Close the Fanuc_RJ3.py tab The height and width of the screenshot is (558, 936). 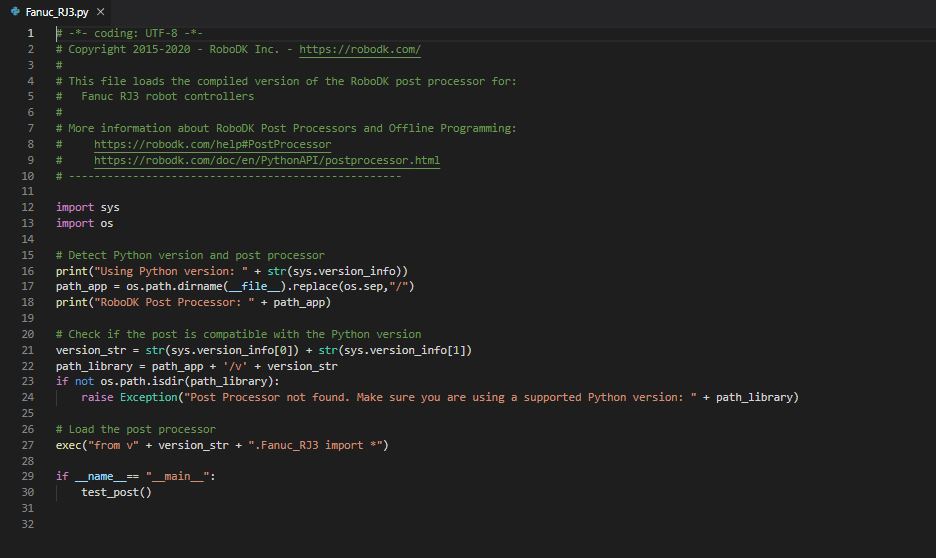[100, 12]
